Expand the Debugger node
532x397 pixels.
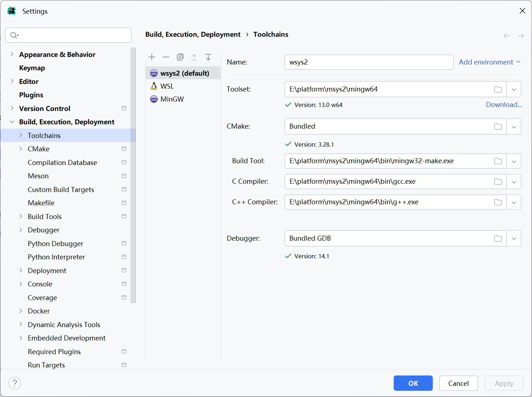pyautogui.click(x=21, y=230)
